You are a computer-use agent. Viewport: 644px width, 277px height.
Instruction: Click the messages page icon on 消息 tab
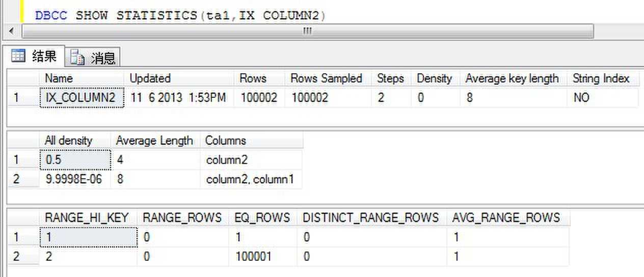click(77, 58)
